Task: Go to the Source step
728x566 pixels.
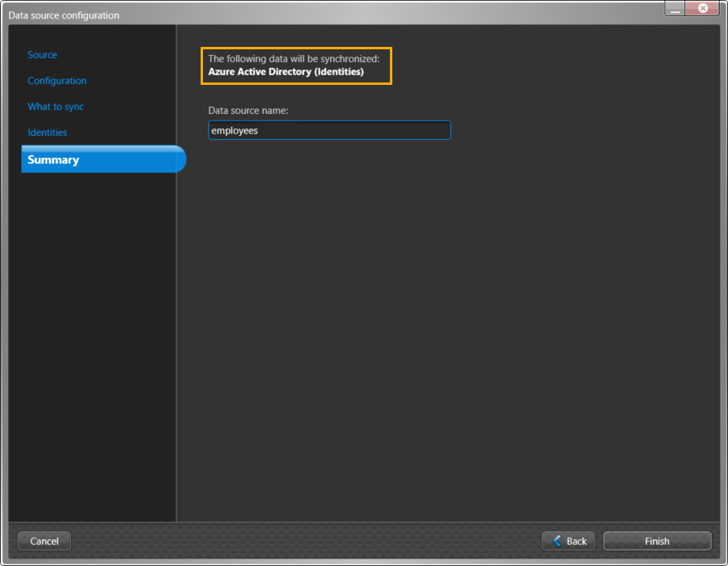Action: click(42, 55)
